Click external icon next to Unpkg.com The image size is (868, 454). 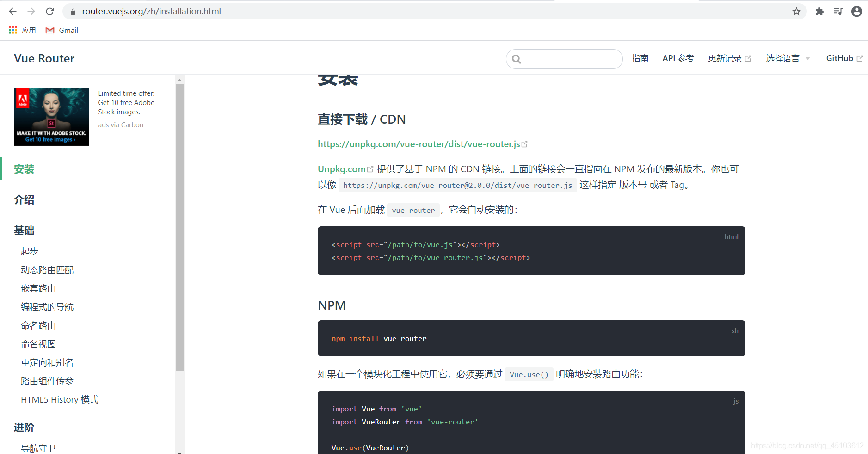pos(370,169)
